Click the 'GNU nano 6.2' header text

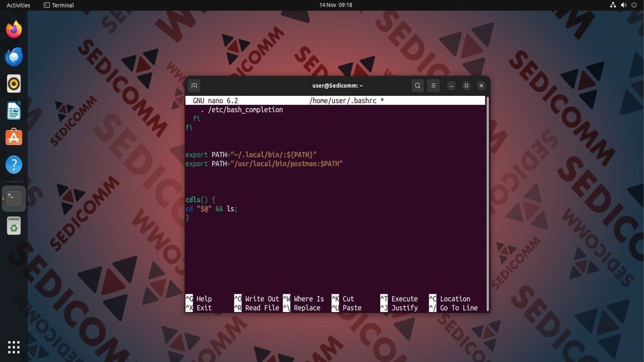[215, 101]
